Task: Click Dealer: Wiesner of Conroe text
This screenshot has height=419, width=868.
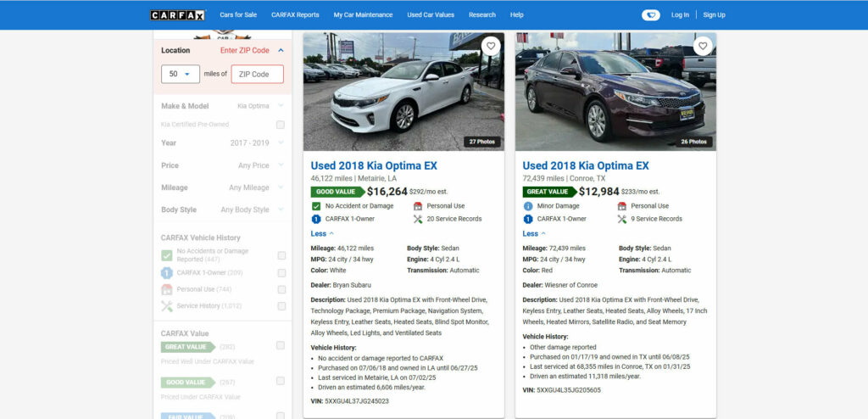Action: [560, 285]
